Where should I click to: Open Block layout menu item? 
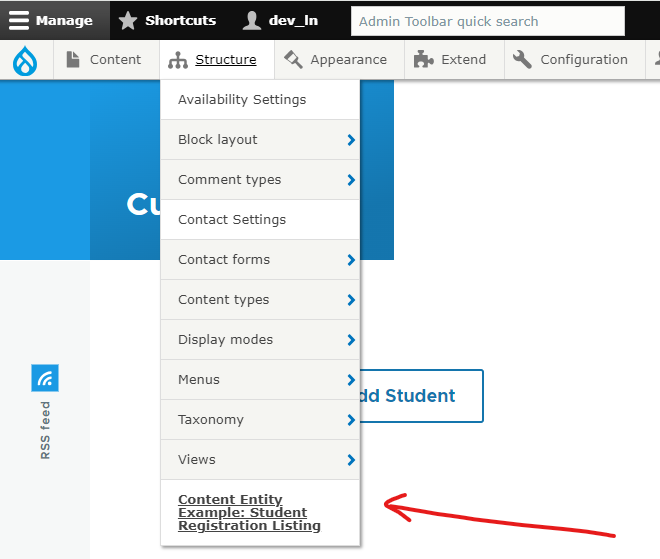click(260, 140)
